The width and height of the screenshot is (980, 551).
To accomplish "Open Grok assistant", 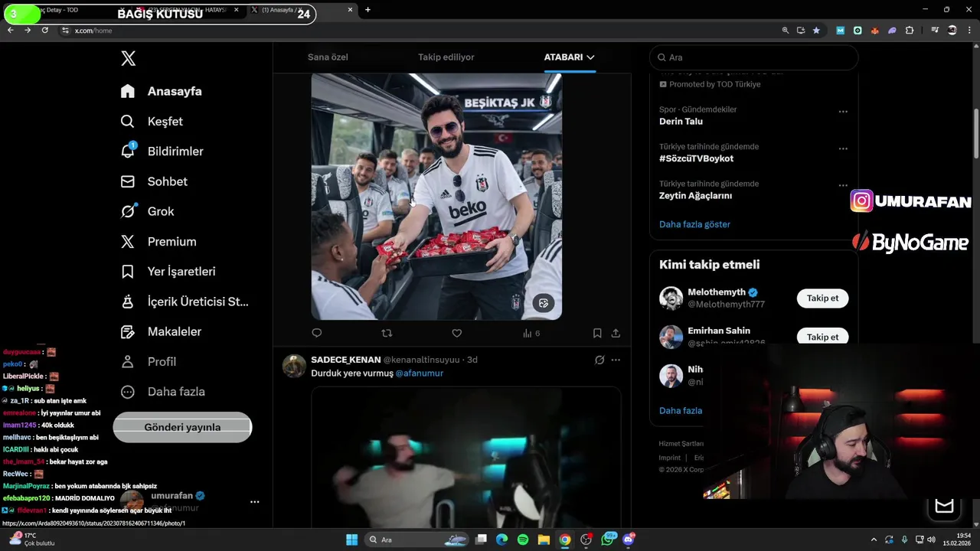I will point(147,211).
